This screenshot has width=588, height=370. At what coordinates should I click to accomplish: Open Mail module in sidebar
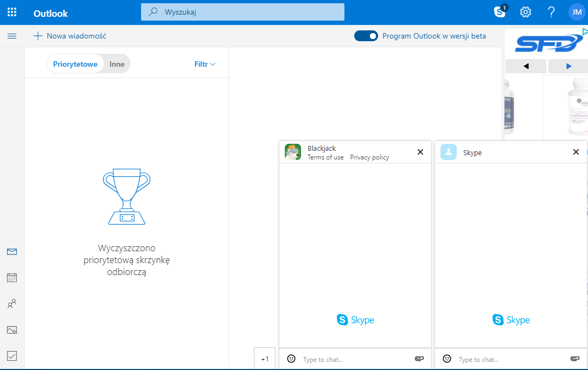tap(12, 252)
